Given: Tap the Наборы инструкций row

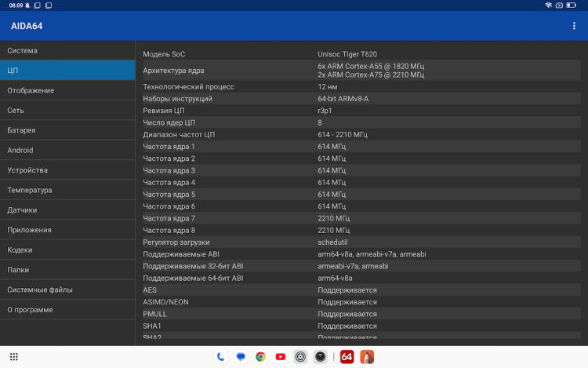Looking at the screenshot, I should click(361, 99).
